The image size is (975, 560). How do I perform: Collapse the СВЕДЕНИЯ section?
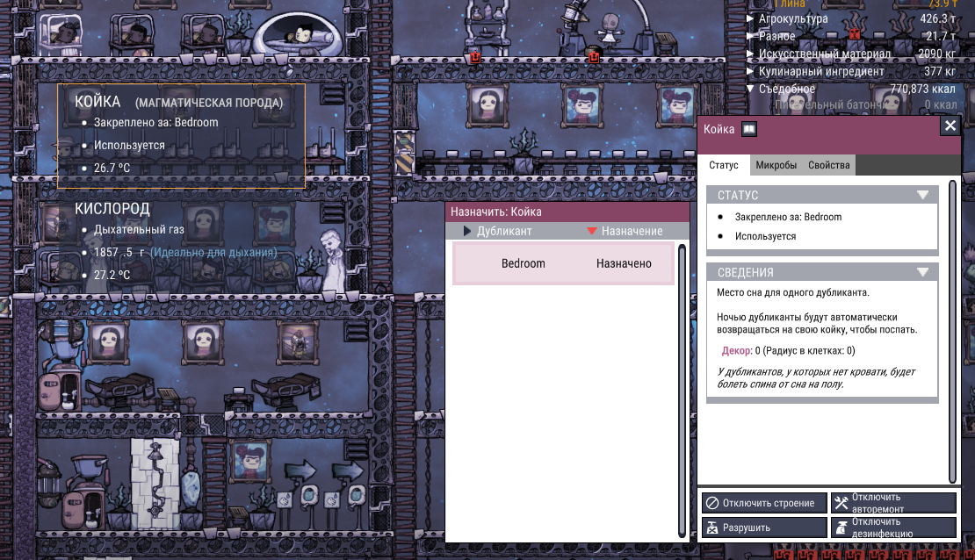[922, 272]
